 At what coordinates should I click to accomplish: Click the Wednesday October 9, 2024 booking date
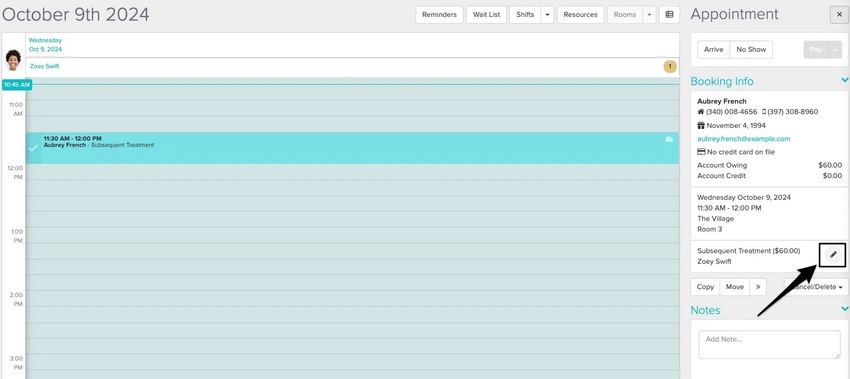tap(744, 197)
